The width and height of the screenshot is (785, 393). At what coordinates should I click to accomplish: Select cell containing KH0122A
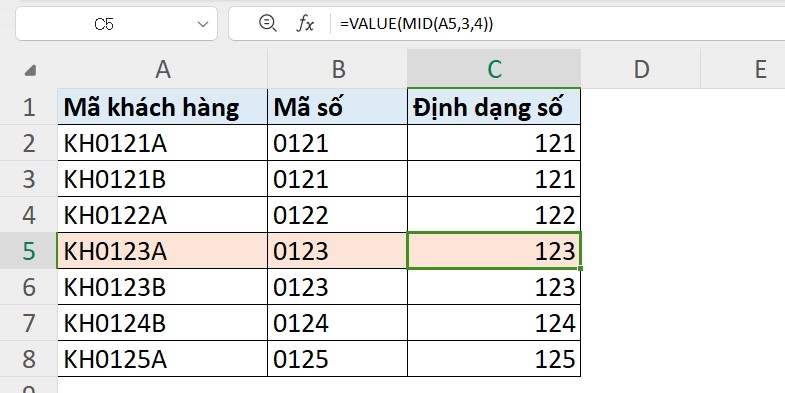163,215
